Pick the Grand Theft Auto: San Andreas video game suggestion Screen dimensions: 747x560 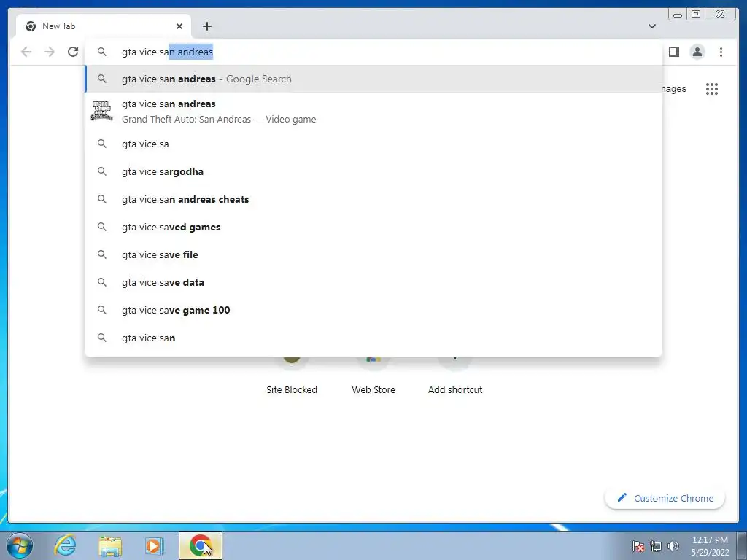point(373,112)
